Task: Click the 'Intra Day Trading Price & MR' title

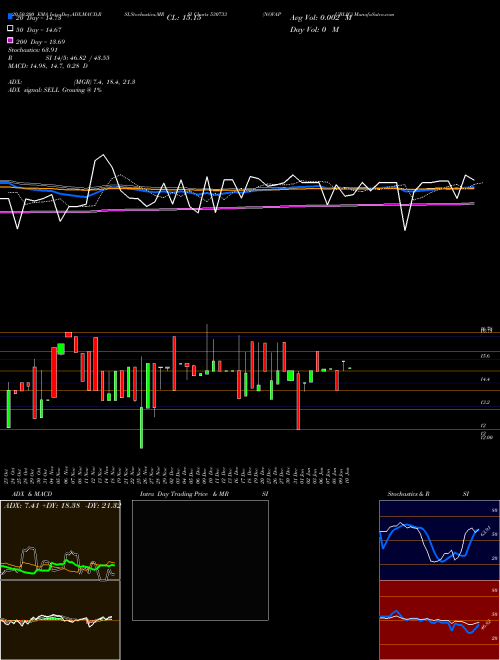Action: coord(184,494)
